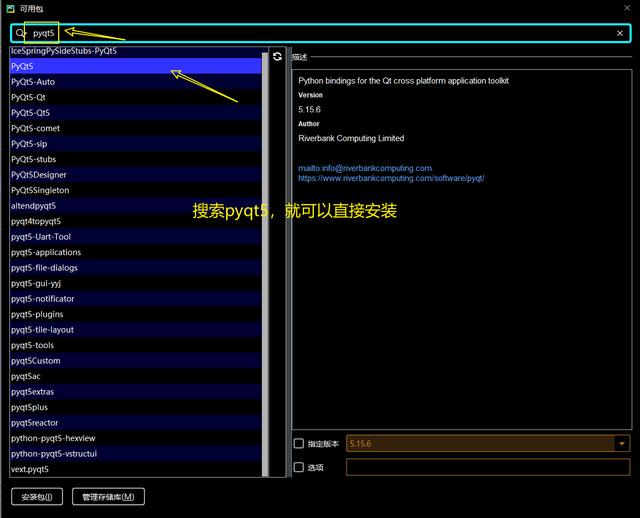This screenshot has height=518, width=640.
Task: Select the PyQt5-stubs package
Action: coord(136,159)
